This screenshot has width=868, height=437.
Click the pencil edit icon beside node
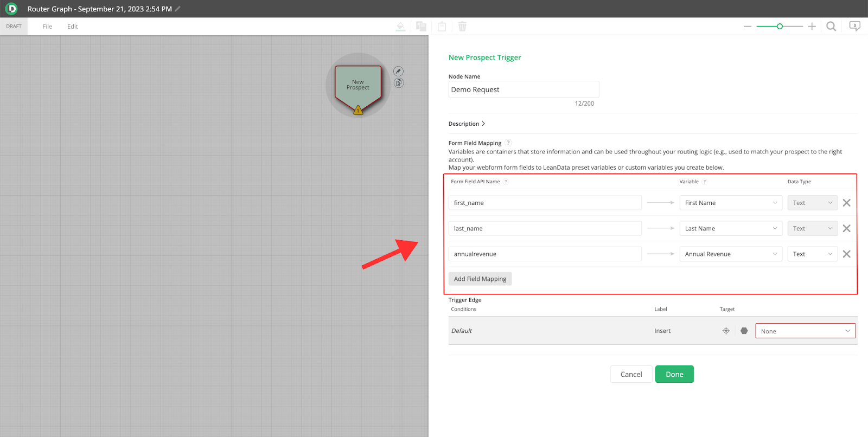pos(398,72)
